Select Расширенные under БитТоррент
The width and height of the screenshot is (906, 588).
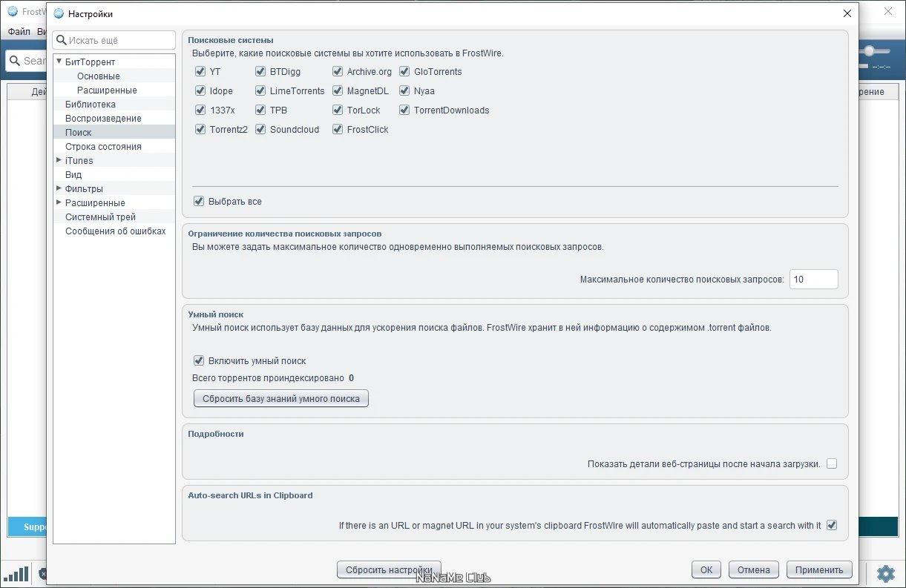point(107,90)
